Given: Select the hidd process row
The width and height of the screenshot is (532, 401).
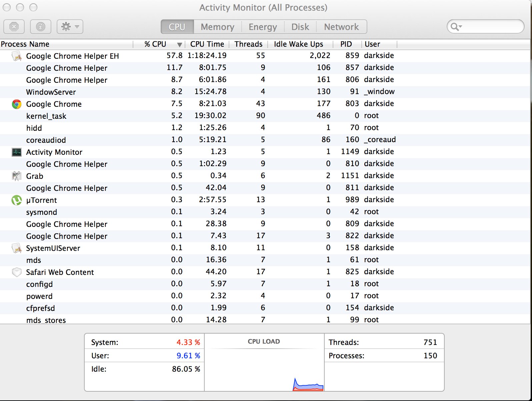Looking at the screenshot, I should point(265,128).
